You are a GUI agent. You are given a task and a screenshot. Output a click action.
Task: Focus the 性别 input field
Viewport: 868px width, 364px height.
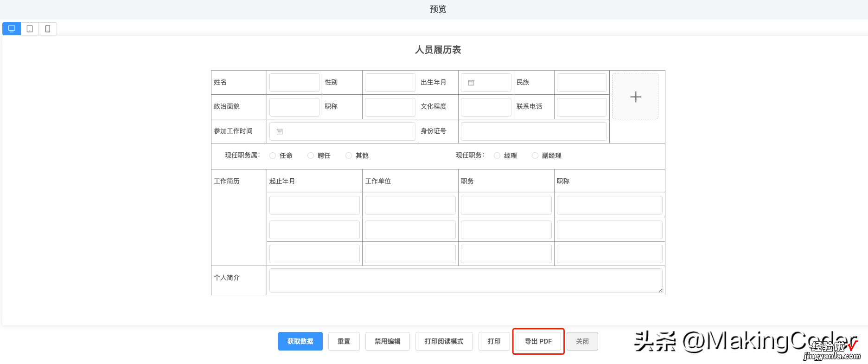pos(390,83)
